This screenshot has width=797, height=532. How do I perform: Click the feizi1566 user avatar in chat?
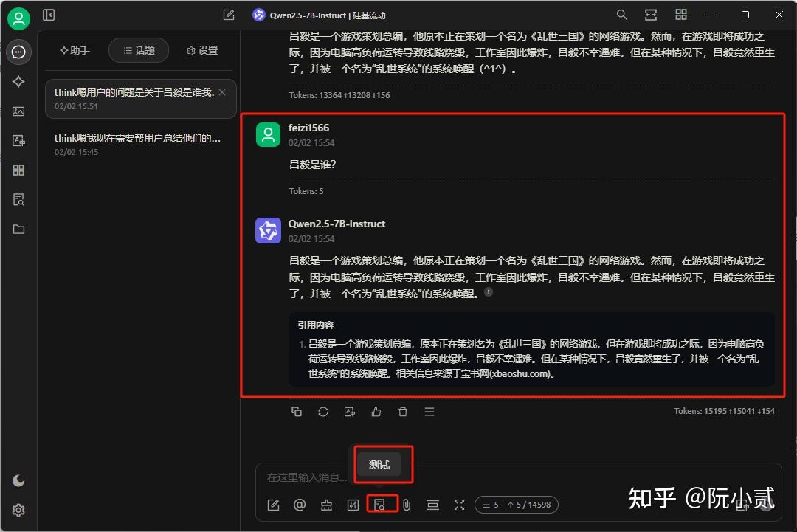[268, 134]
